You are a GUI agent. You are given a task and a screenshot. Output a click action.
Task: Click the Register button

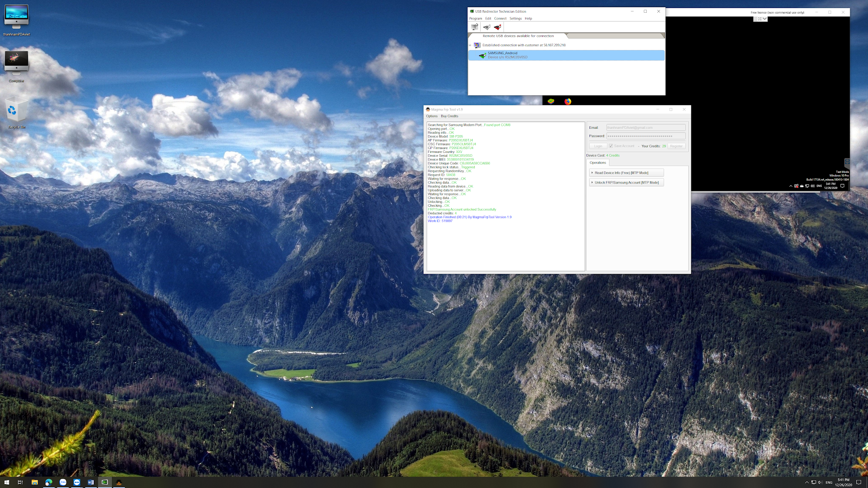[x=676, y=146]
